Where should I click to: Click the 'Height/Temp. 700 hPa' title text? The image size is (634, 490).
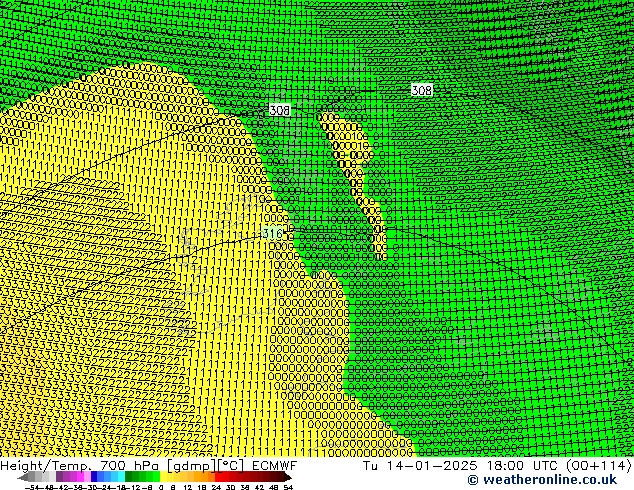tap(81, 466)
